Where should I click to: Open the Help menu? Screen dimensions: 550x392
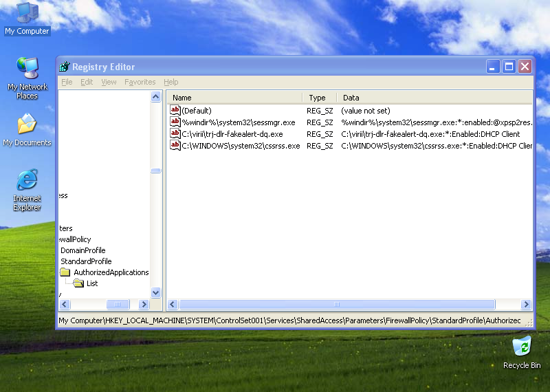click(170, 82)
